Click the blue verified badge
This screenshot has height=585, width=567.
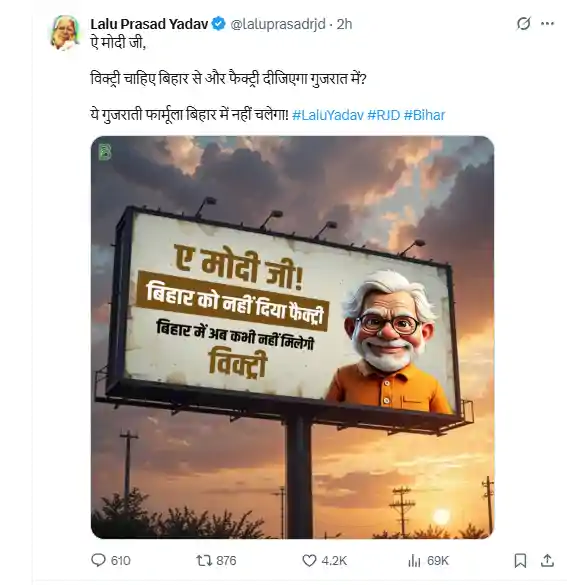click(219, 24)
